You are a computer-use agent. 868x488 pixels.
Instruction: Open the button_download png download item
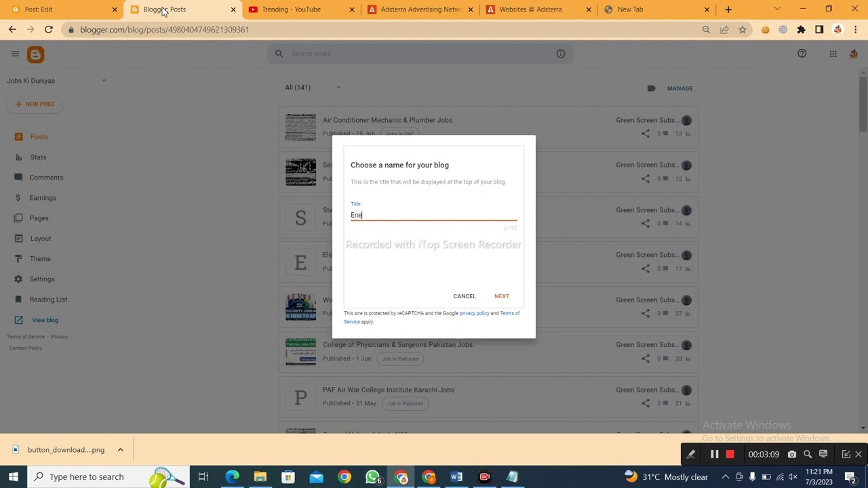(x=66, y=450)
